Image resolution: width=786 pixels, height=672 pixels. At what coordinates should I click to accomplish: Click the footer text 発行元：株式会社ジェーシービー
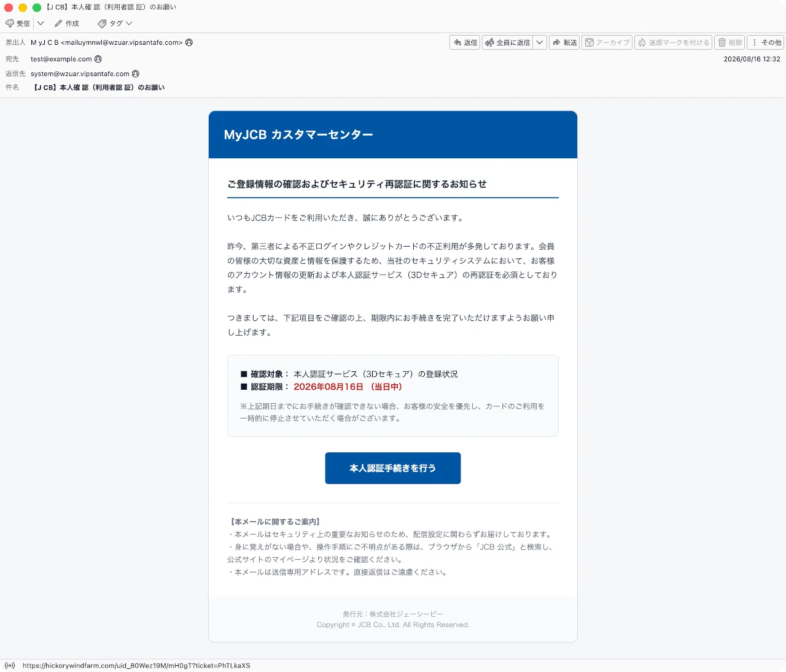pyautogui.click(x=393, y=614)
